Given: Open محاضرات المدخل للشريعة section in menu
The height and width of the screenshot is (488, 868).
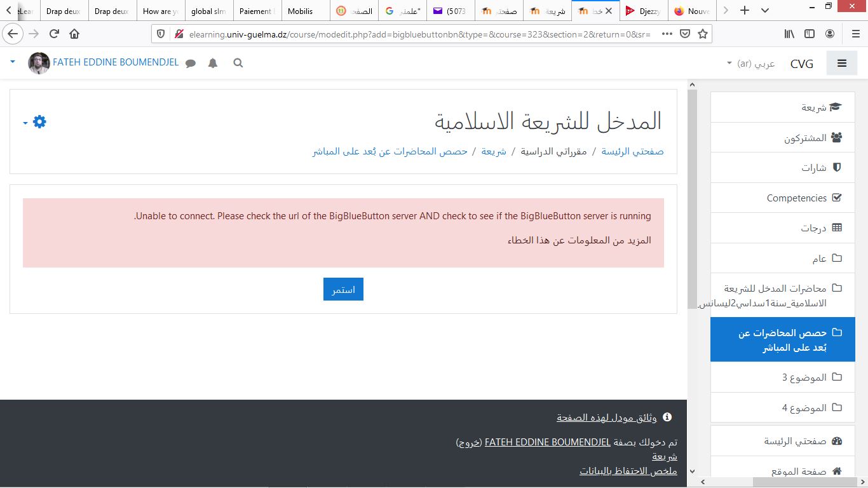Looking at the screenshot, I should (783, 295).
